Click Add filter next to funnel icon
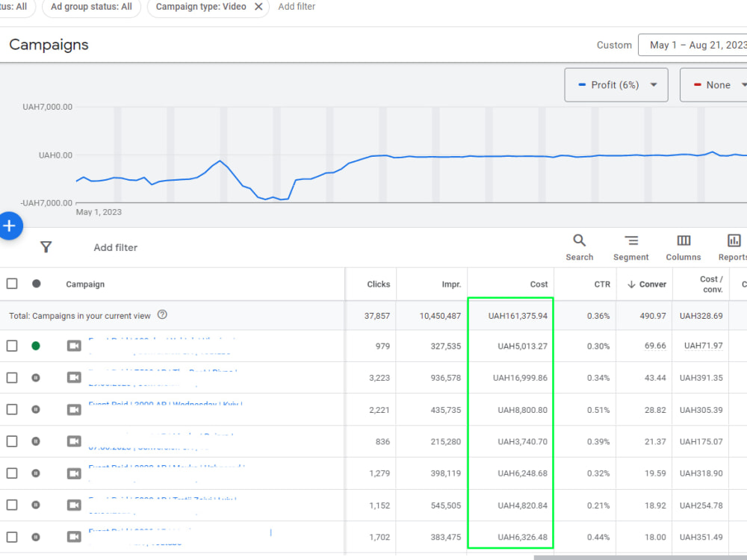 tap(115, 248)
